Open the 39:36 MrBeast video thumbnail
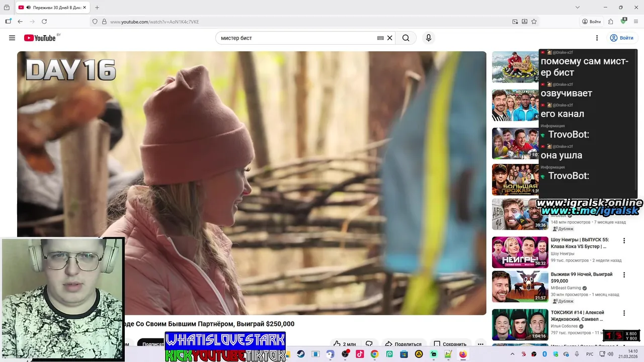Viewport: 644px width, 362px height. click(520, 214)
